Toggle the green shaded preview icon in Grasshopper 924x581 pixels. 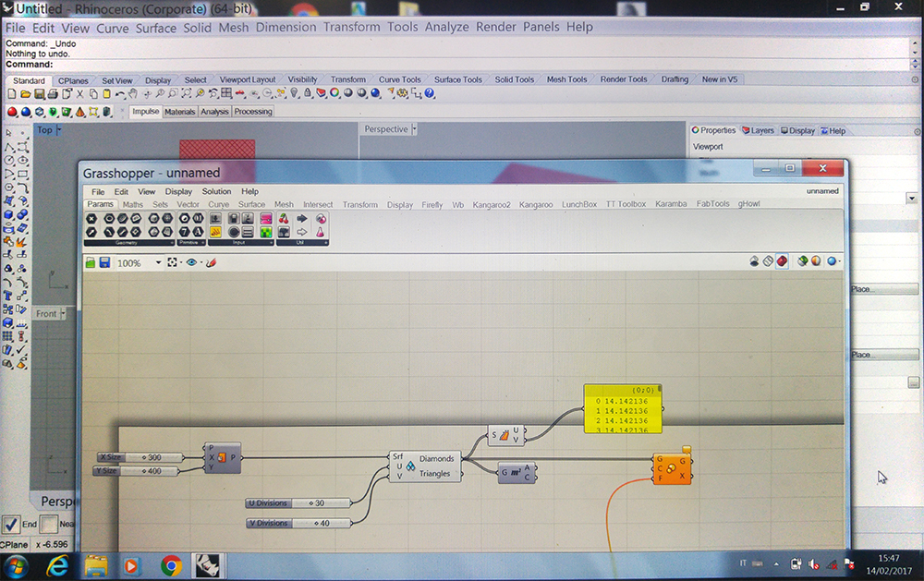[803, 261]
